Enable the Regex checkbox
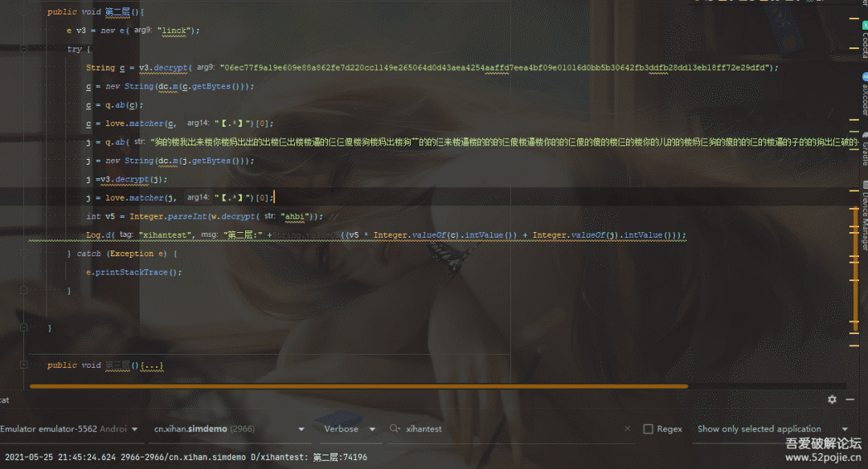 click(648, 429)
